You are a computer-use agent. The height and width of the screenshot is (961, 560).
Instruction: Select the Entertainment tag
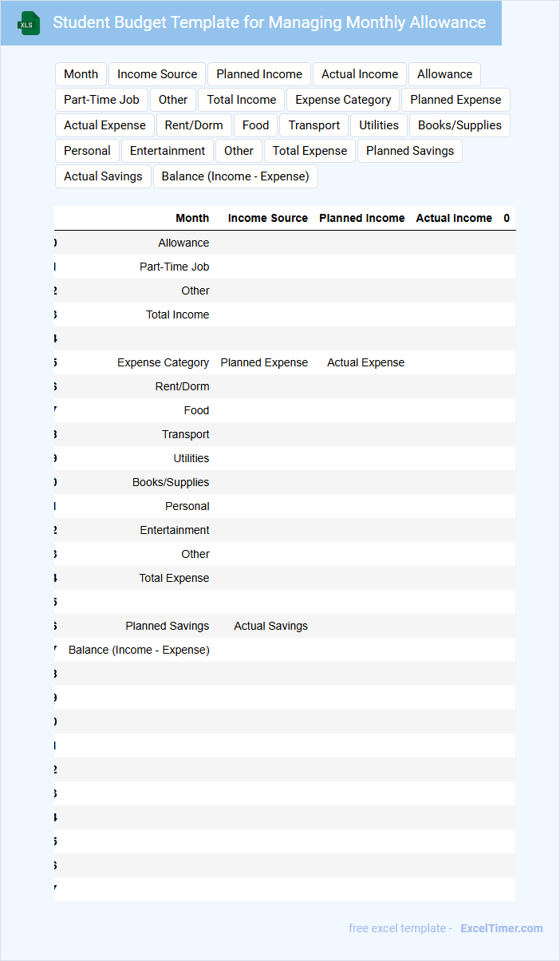168,151
